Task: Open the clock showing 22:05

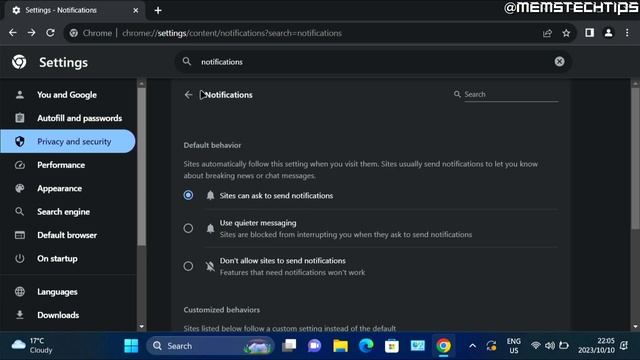Action: click(x=596, y=346)
